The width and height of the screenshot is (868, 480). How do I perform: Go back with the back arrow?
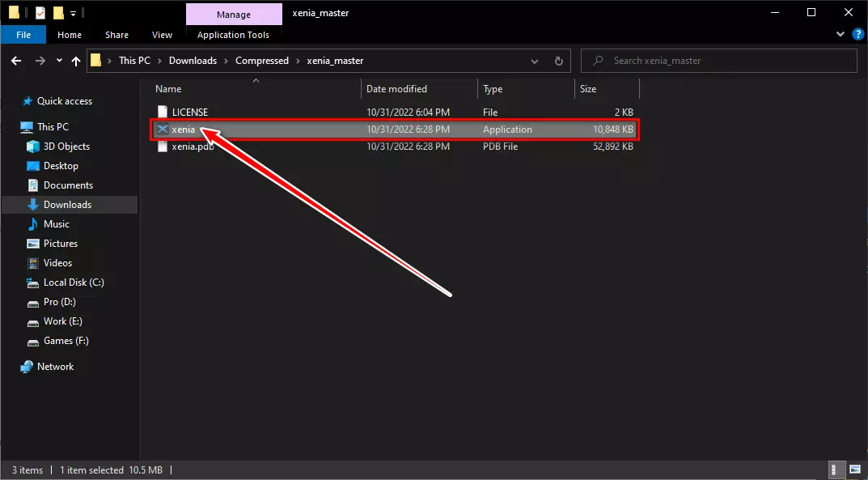point(16,61)
